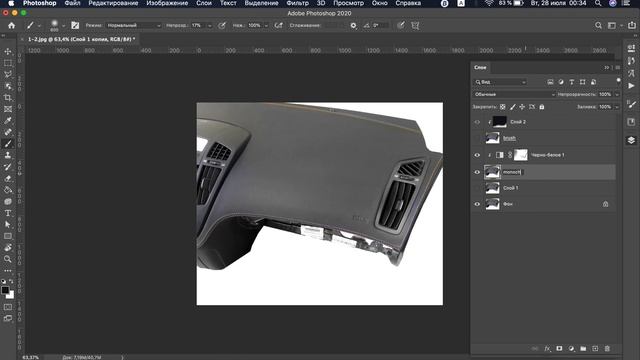
Task: Click the Home button in options bar
Action: 11,25
